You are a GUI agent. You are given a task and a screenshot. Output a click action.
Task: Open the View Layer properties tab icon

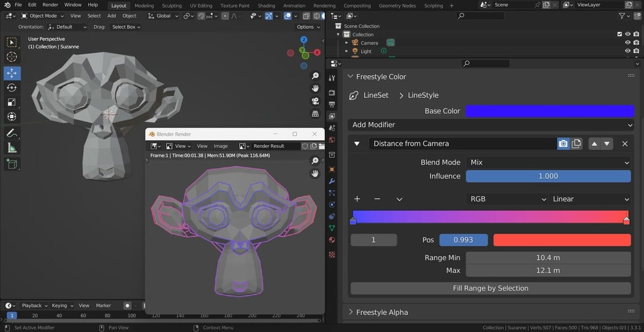(332, 116)
